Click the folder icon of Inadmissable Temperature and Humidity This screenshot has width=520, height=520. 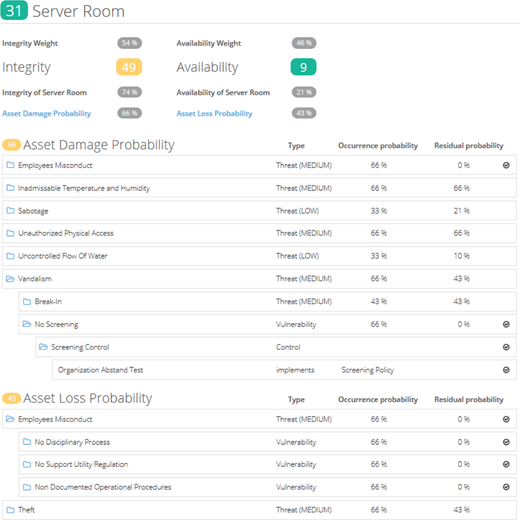pos(10,188)
